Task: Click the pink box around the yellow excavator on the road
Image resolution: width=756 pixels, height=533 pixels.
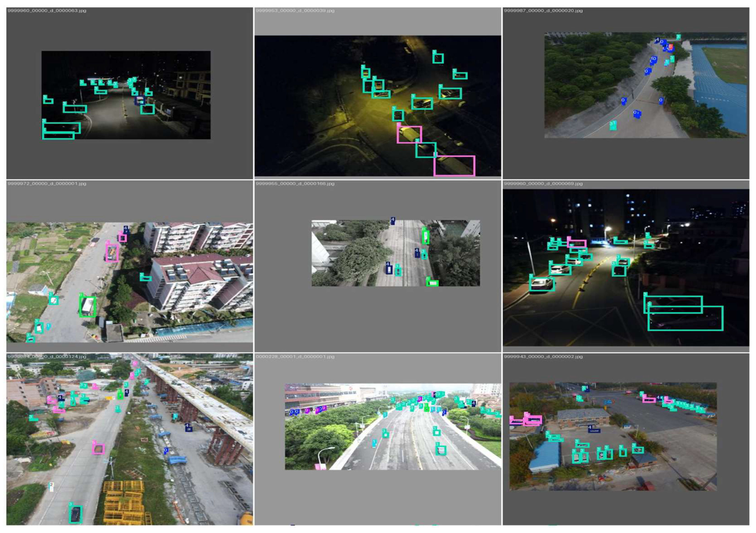Action: coord(112,253)
